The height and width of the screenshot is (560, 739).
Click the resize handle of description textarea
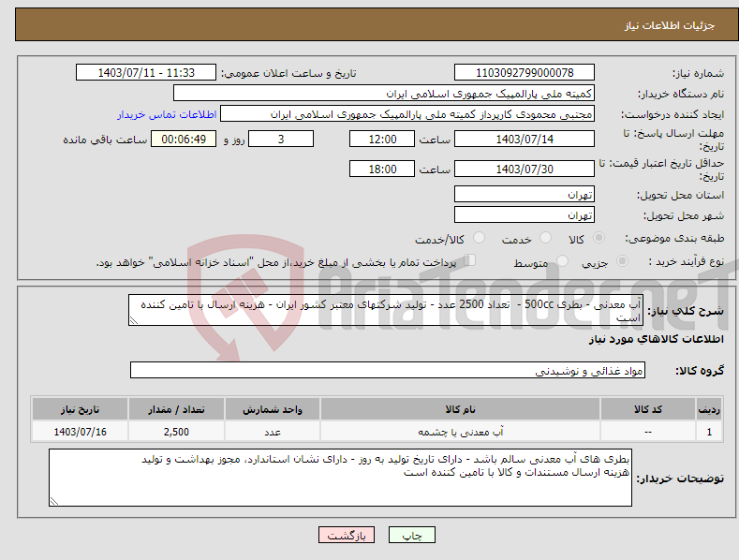click(x=134, y=320)
